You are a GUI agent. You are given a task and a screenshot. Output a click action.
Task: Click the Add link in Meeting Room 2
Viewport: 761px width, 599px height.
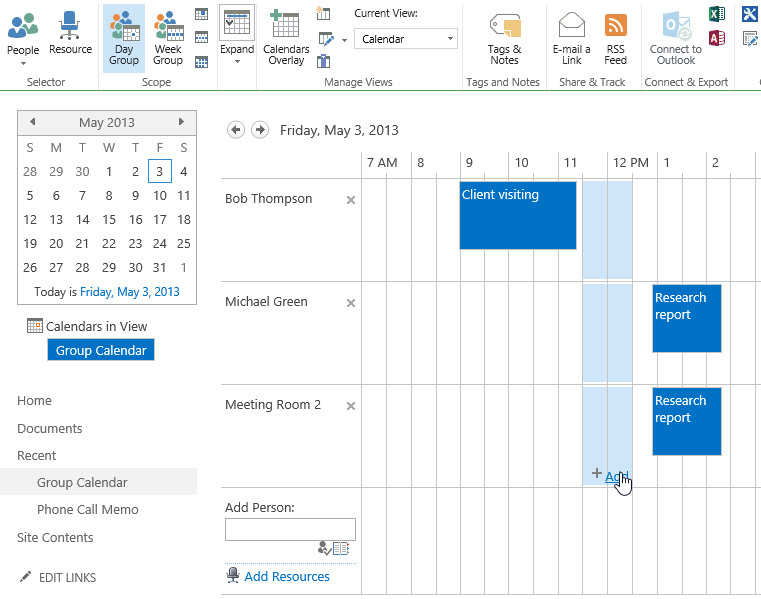coord(616,476)
